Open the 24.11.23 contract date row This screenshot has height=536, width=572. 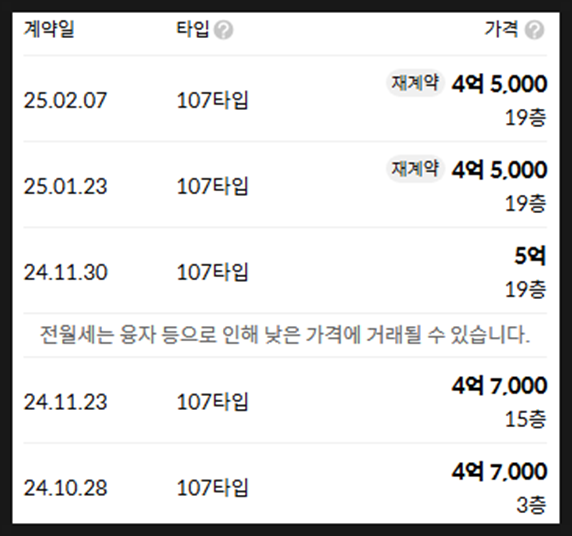point(285,401)
